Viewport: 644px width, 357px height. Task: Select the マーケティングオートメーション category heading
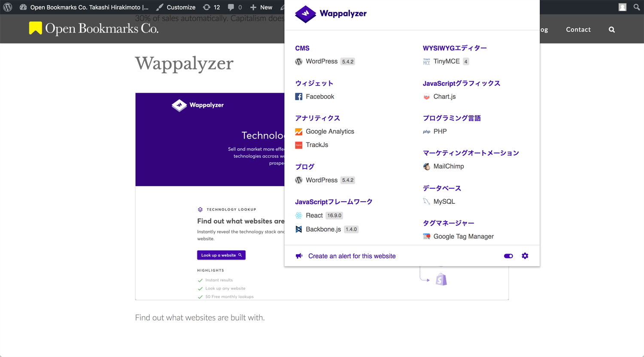click(471, 153)
